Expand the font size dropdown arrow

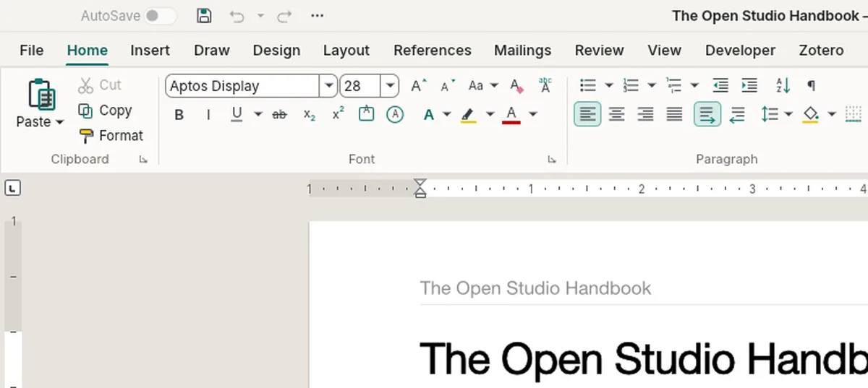(x=391, y=86)
